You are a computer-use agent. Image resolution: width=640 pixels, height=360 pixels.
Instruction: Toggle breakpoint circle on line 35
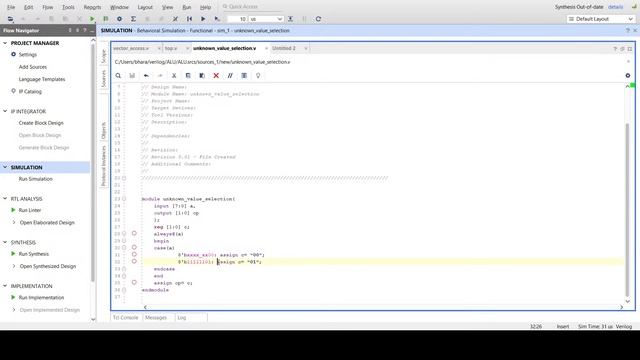tap(134, 282)
